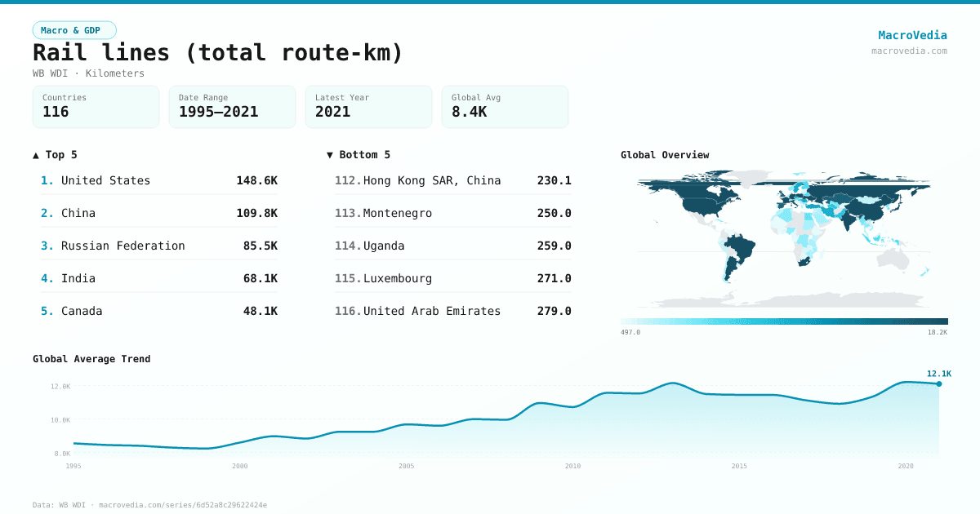Click the Macro & GDP category tag

(74, 30)
